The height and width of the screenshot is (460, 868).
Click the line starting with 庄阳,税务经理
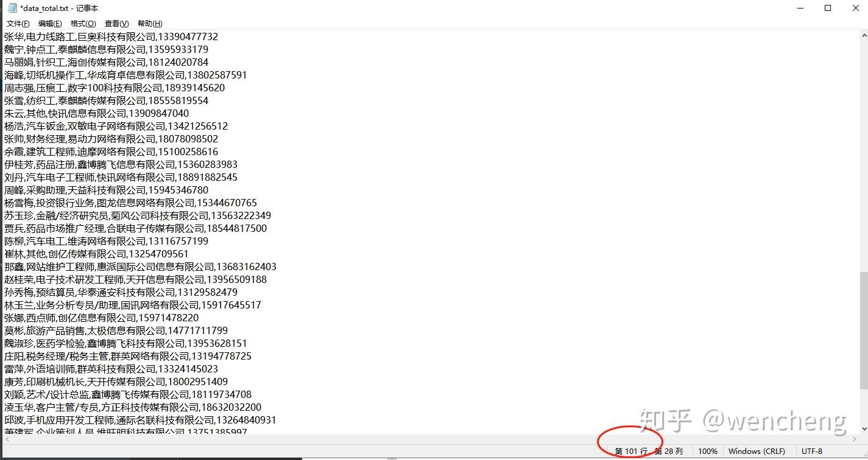click(x=128, y=356)
